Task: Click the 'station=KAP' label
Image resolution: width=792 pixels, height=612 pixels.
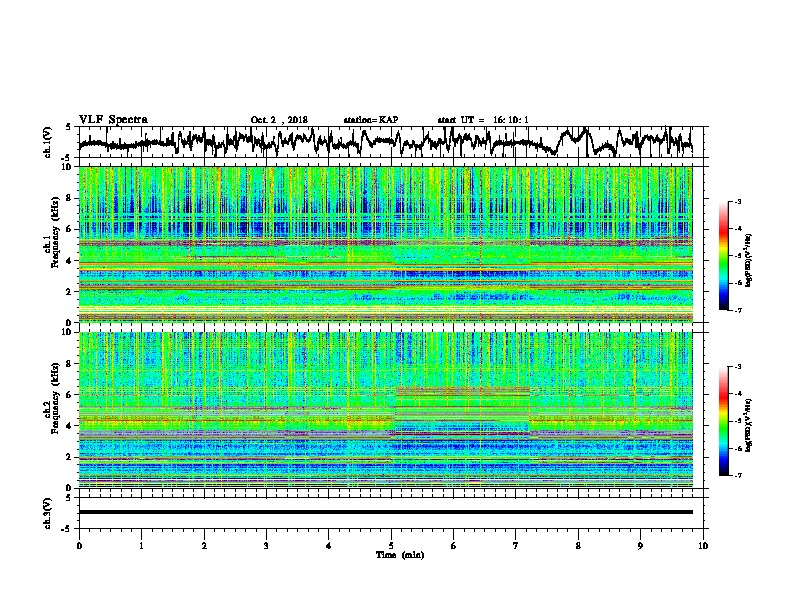Action: (371, 120)
